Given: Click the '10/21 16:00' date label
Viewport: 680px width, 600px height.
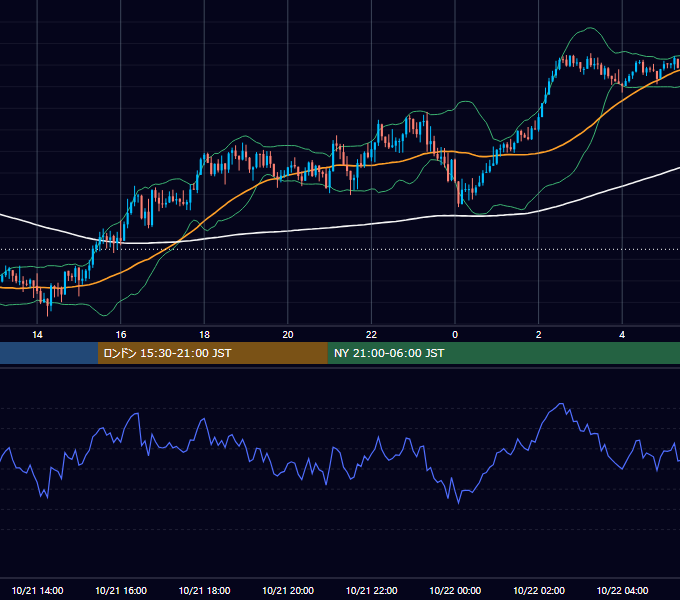Looking at the screenshot, I should [121, 590].
